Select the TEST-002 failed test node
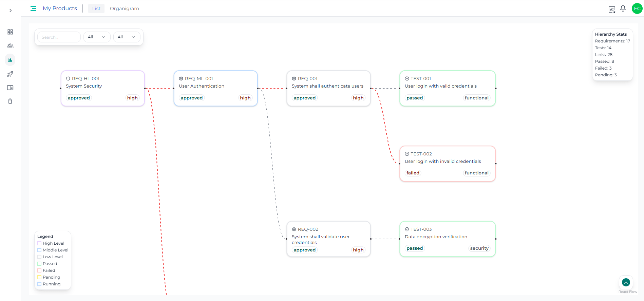The image size is (644, 301). pyautogui.click(x=447, y=164)
